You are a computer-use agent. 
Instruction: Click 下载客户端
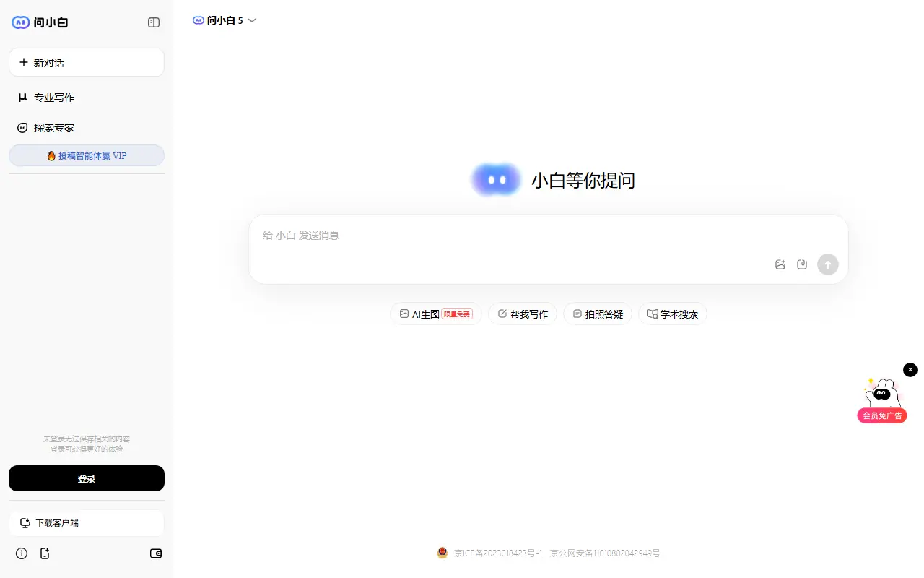click(86, 522)
